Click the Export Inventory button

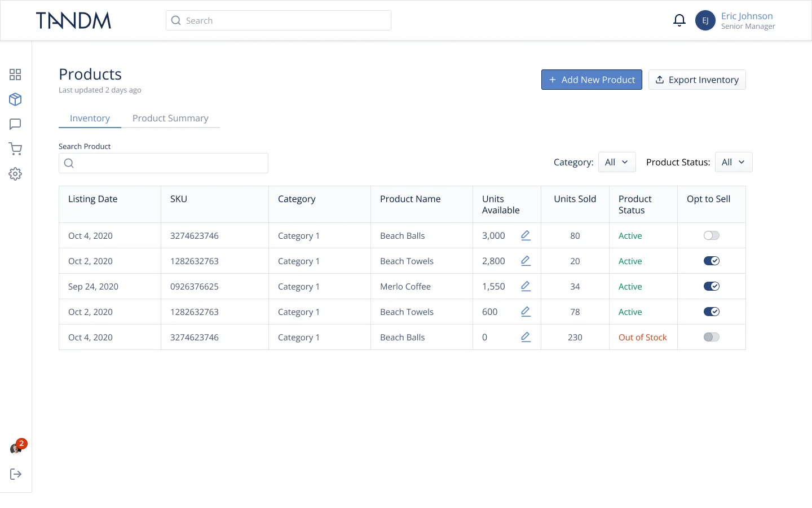click(x=697, y=80)
